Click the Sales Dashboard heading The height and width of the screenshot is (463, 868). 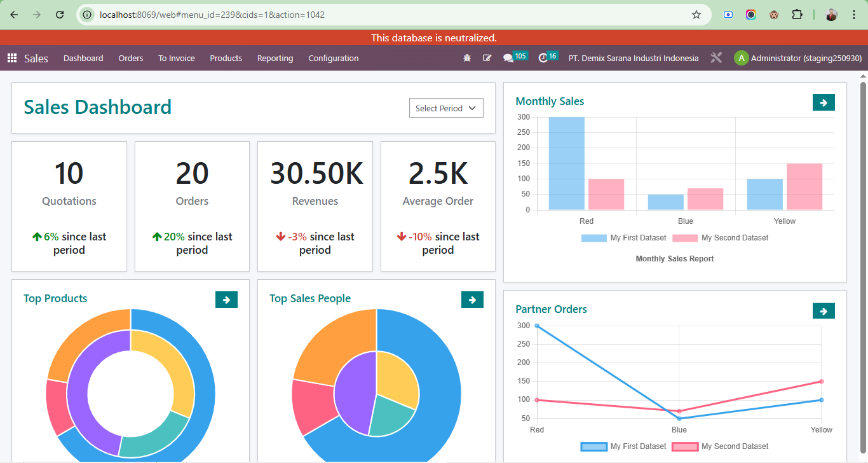(97, 107)
